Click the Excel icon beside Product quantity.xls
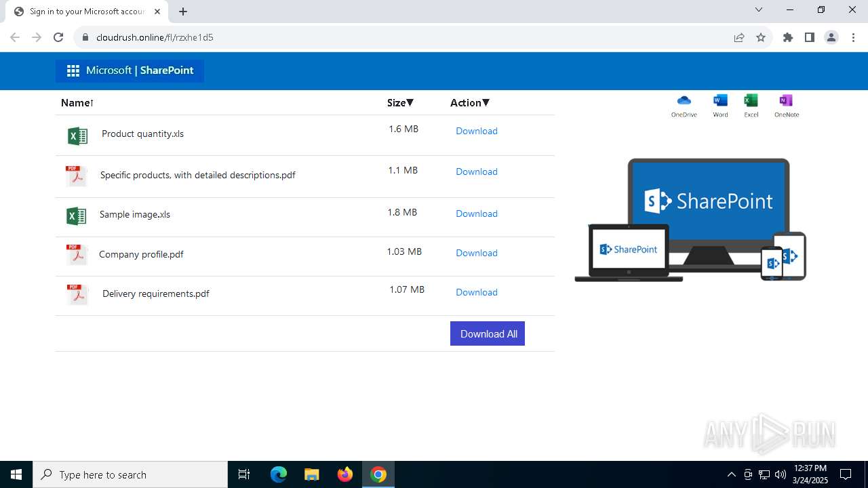The width and height of the screenshot is (868, 488). coord(78,136)
